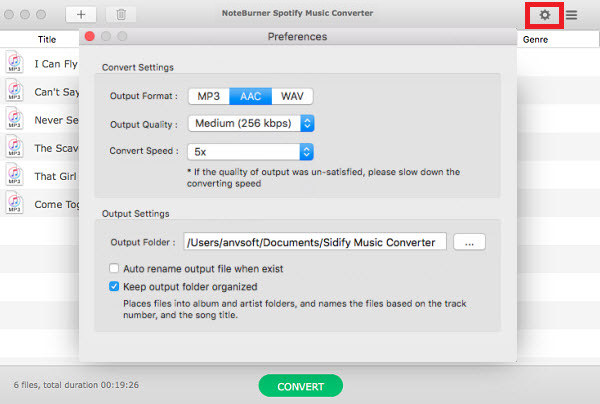Open the Convert Speed dropdown
Image resolution: width=600 pixels, height=404 pixels.
[x=251, y=152]
